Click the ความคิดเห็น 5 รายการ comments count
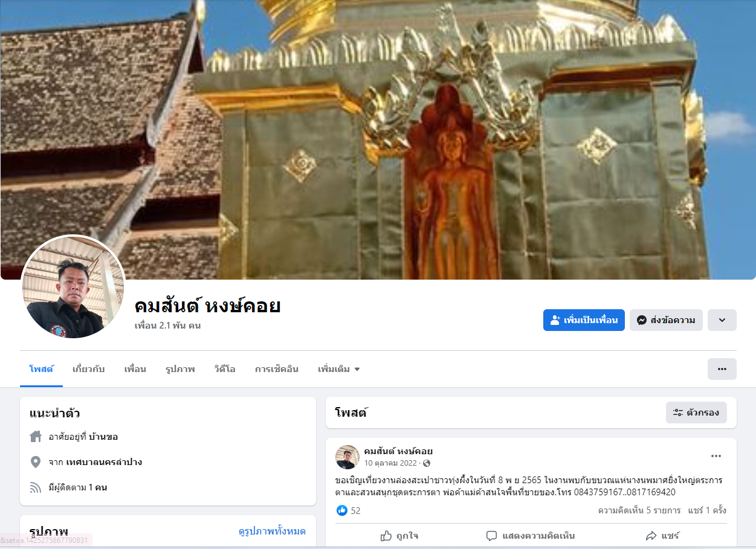Viewport: 756px width, 549px height. [x=639, y=510]
